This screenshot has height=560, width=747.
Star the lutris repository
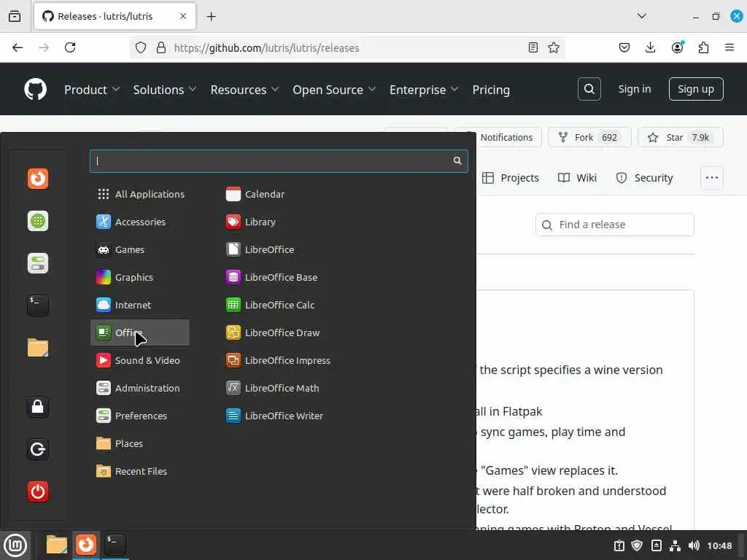point(681,138)
